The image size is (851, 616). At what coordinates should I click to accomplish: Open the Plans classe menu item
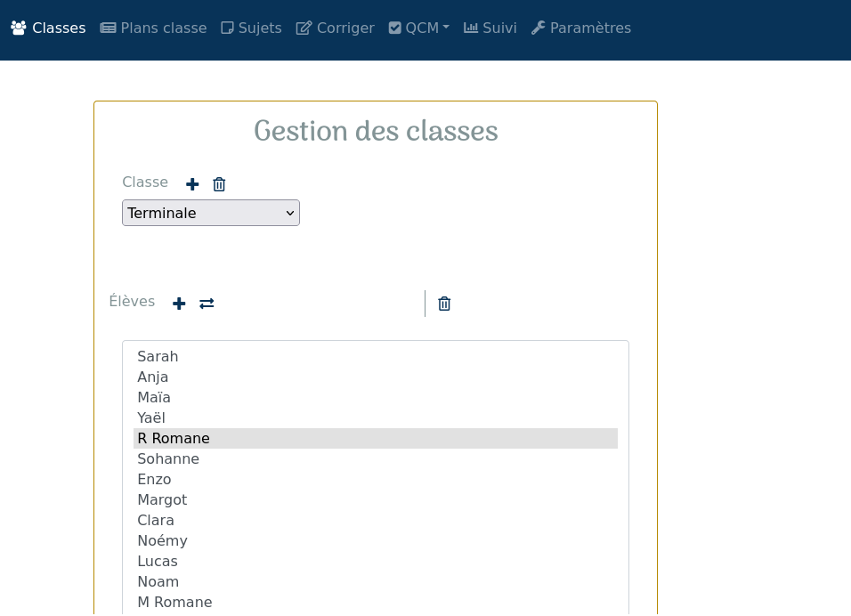click(154, 28)
